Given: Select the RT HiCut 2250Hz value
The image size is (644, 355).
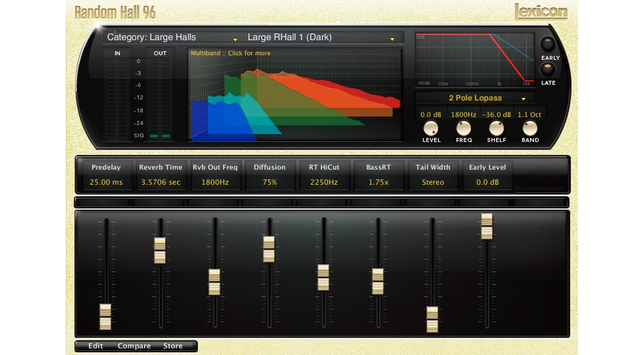Looking at the screenshot, I should click(x=324, y=182).
